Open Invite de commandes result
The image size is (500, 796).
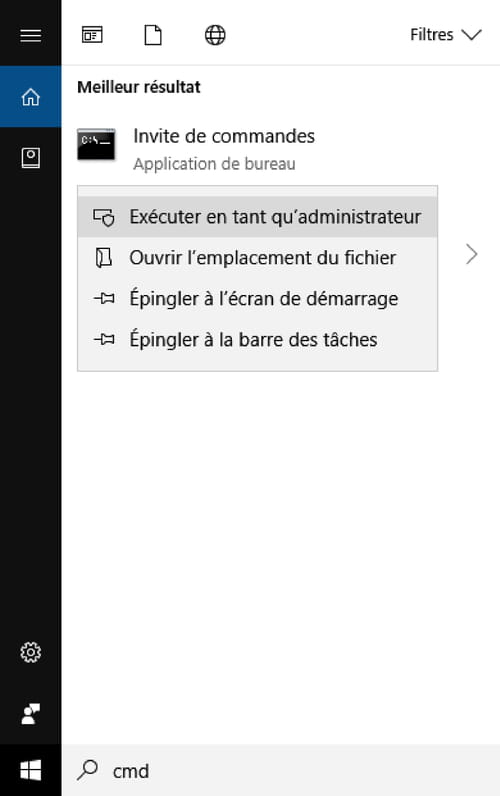point(224,136)
